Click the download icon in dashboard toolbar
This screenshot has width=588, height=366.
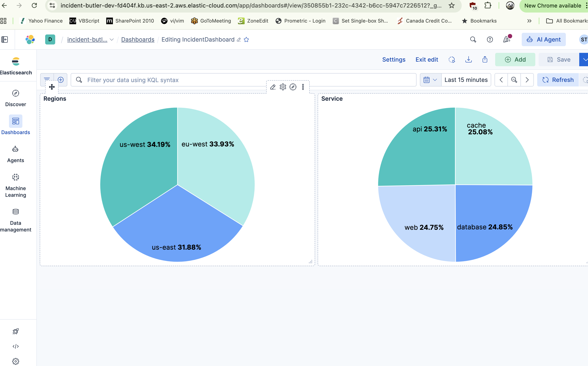click(x=468, y=60)
